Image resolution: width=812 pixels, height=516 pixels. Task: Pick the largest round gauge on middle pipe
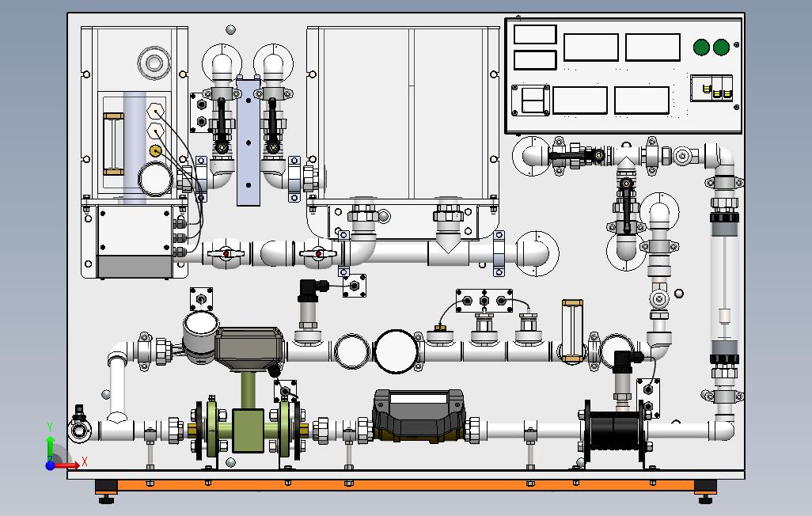[x=396, y=351]
